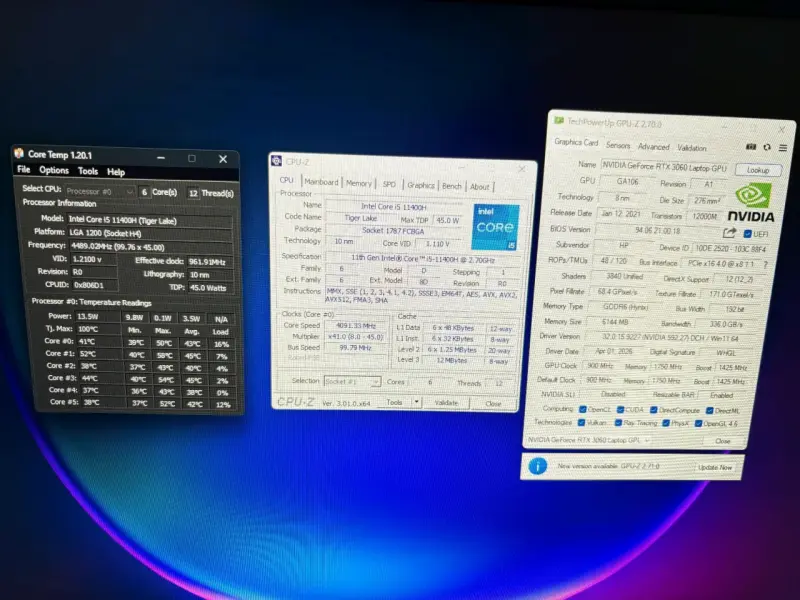Switch to the Bench tab in CPU-Z

[x=452, y=186]
